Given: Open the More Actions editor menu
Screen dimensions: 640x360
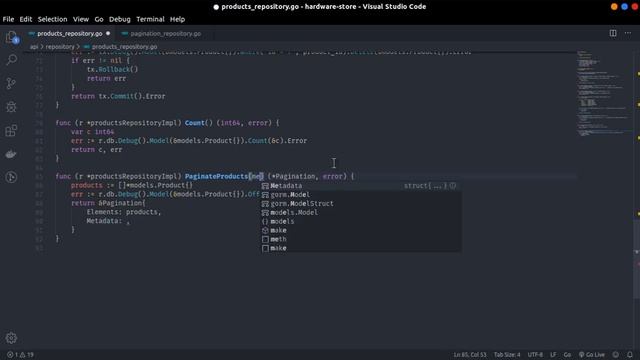Looking at the screenshot, I should click(x=628, y=33).
